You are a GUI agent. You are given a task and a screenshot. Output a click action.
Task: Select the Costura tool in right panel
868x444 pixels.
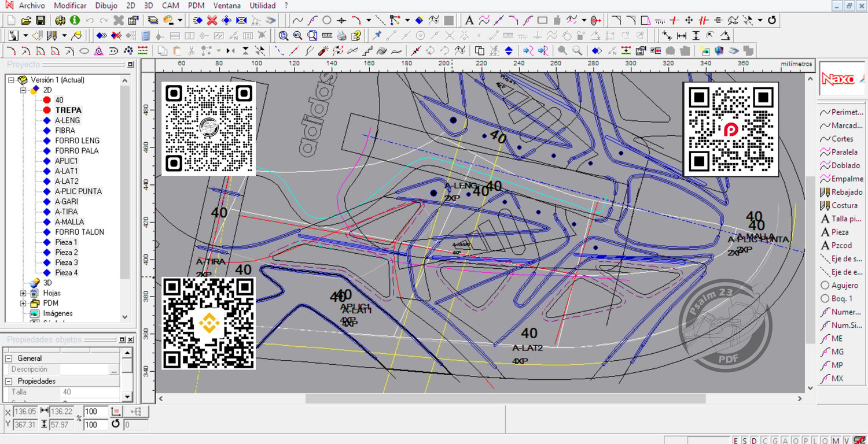click(x=839, y=205)
